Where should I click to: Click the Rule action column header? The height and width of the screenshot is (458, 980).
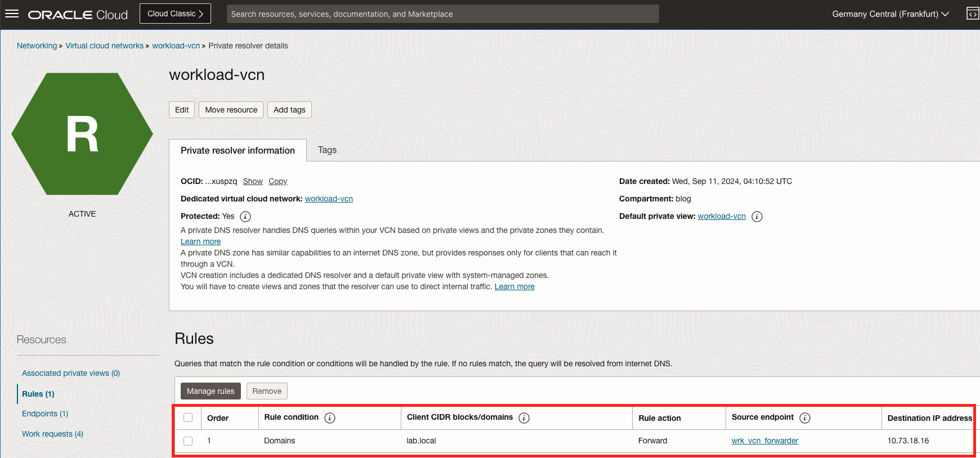click(x=660, y=418)
